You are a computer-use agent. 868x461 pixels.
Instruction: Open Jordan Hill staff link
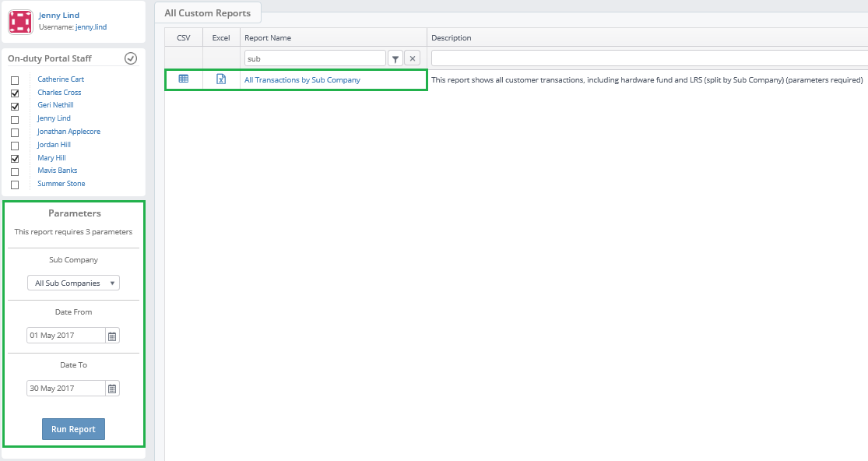[x=54, y=144]
